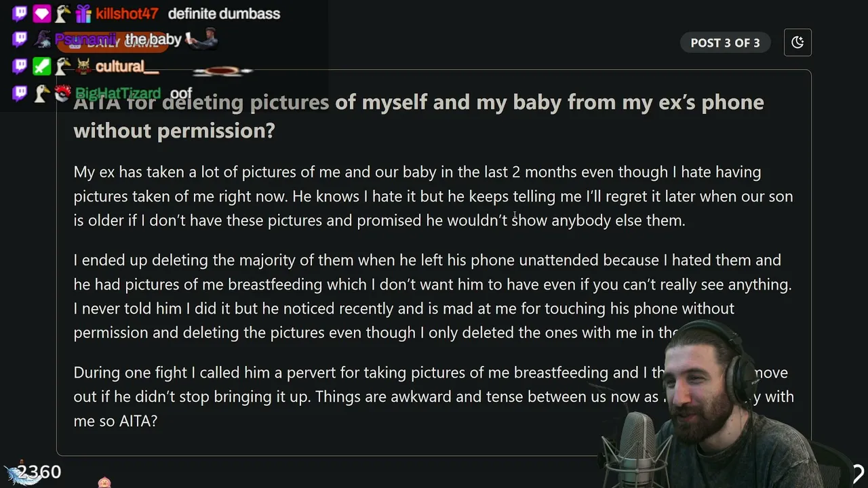
Task: Select the wizard hat badge beside Psunamii
Action: [x=43, y=40]
